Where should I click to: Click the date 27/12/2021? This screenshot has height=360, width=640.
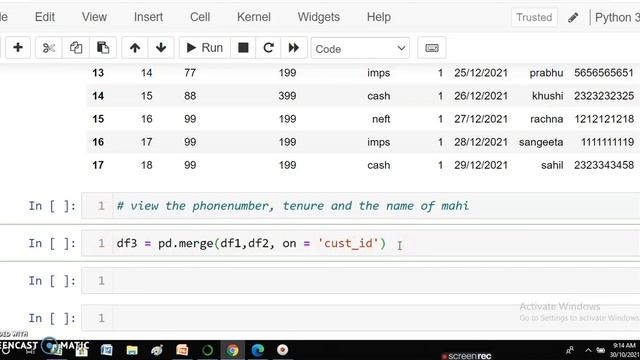click(x=481, y=119)
